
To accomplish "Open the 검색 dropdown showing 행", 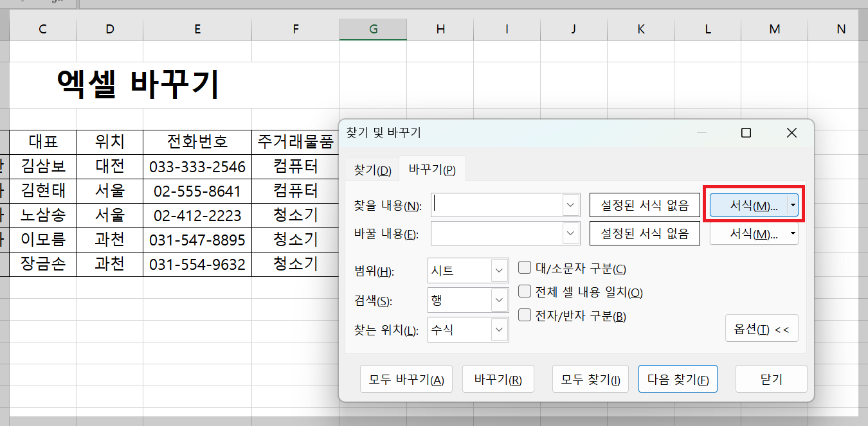I will 500,300.
